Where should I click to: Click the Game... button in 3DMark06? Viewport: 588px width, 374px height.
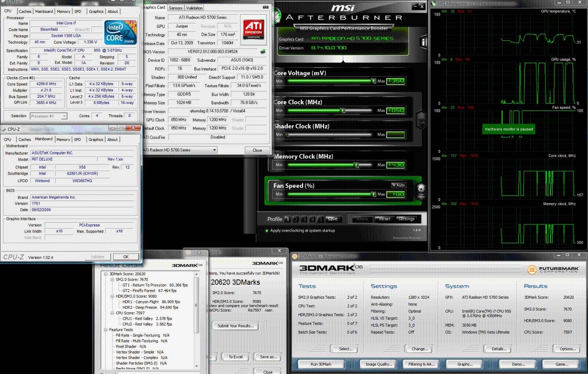click(562, 364)
